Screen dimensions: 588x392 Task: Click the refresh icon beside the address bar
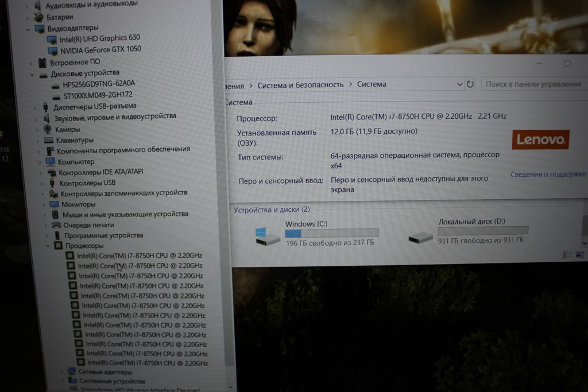coord(470,84)
